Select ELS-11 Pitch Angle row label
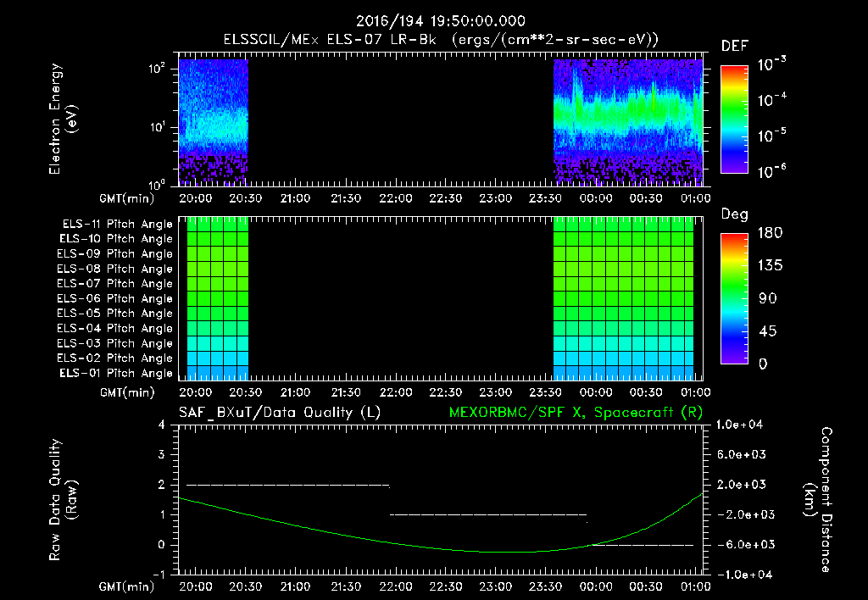 coord(117,225)
